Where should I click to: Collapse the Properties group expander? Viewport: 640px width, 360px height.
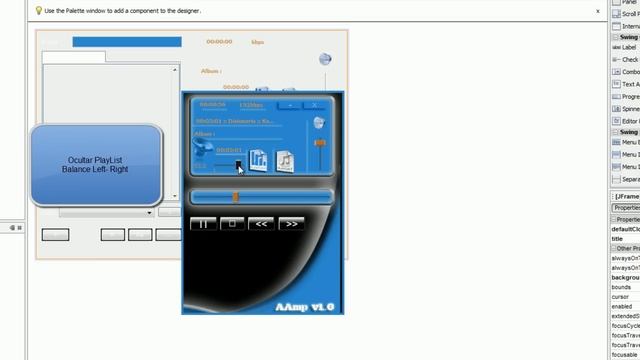[x=613, y=220]
